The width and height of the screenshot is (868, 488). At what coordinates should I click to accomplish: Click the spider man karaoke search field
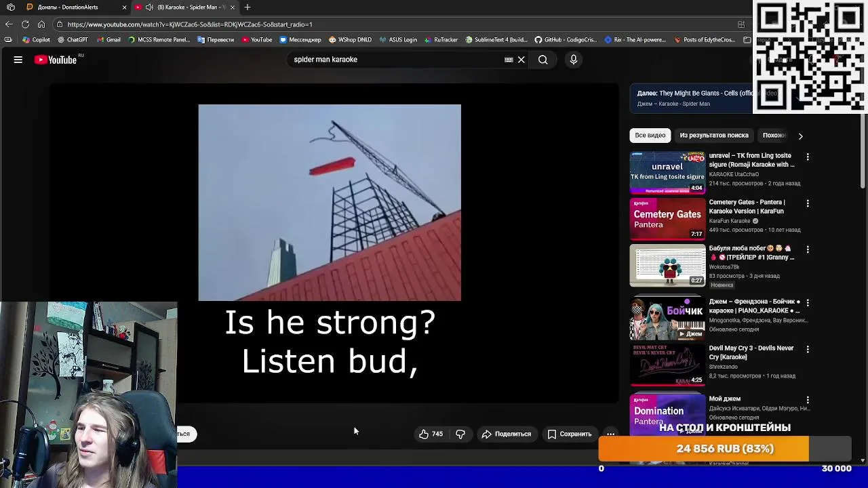pyautogui.click(x=397, y=60)
